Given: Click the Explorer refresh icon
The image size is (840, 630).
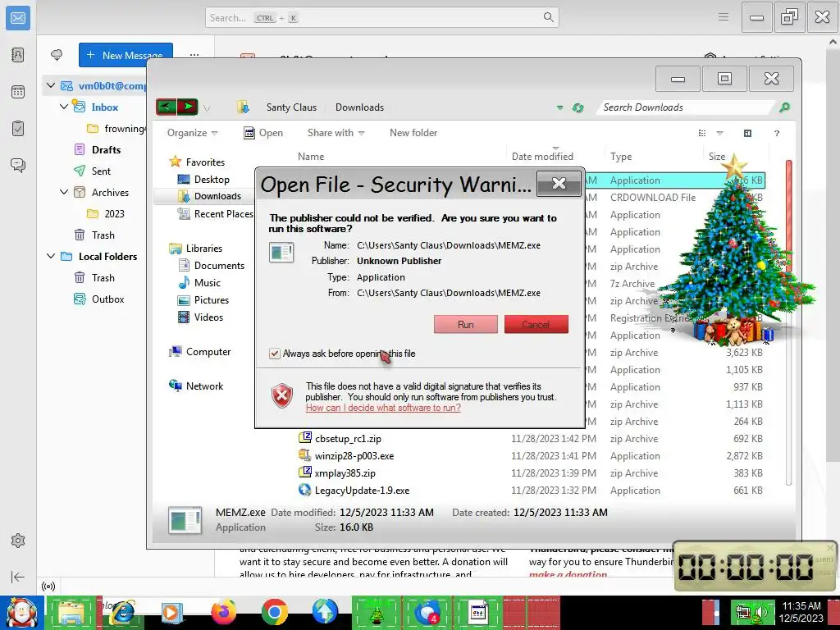Looking at the screenshot, I should click(x=577, y=107).
